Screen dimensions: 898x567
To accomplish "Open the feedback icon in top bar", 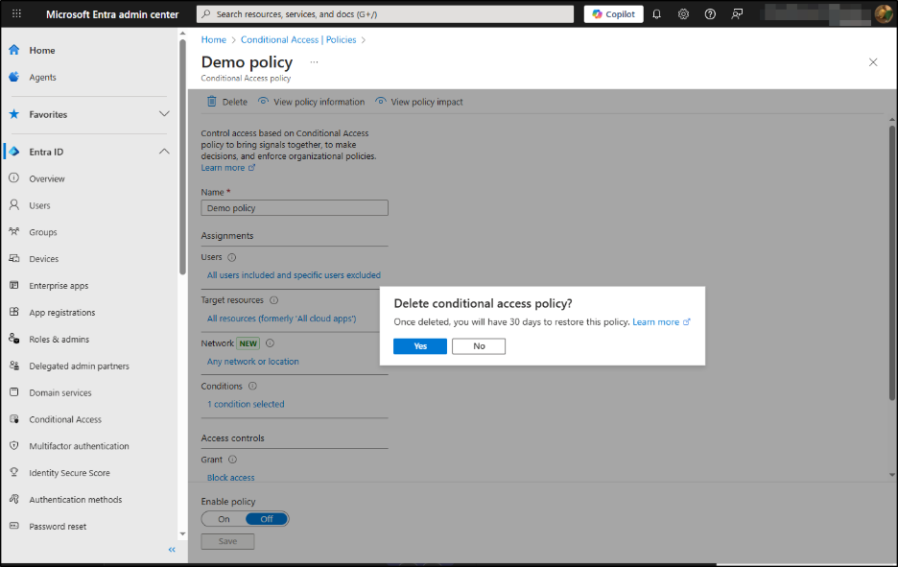I will tap(737, 14).
